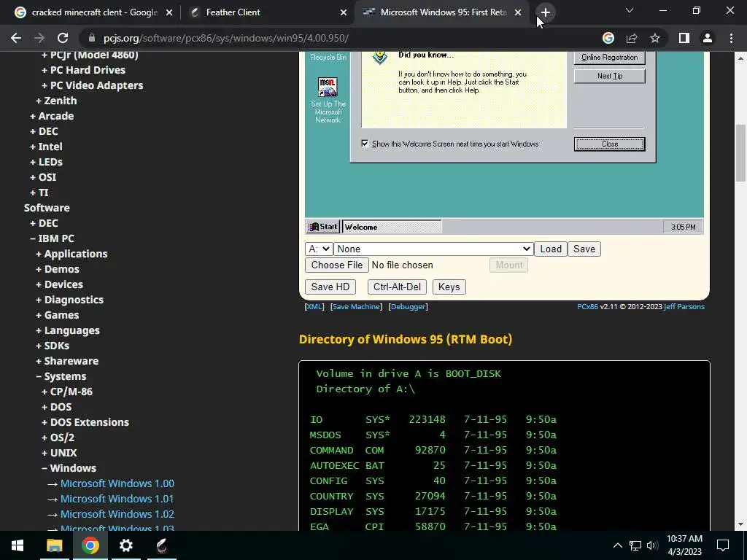Collapse the Systems sidebar section

(x=61, y=376)
